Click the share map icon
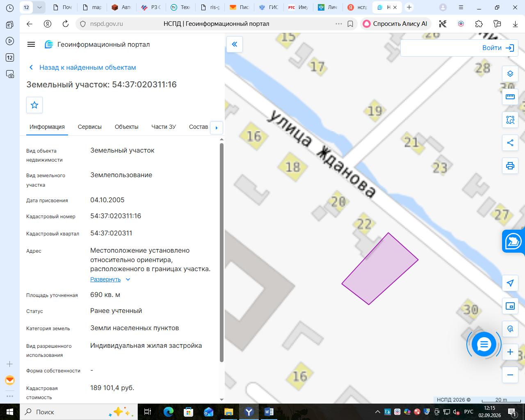 [510, 143]
